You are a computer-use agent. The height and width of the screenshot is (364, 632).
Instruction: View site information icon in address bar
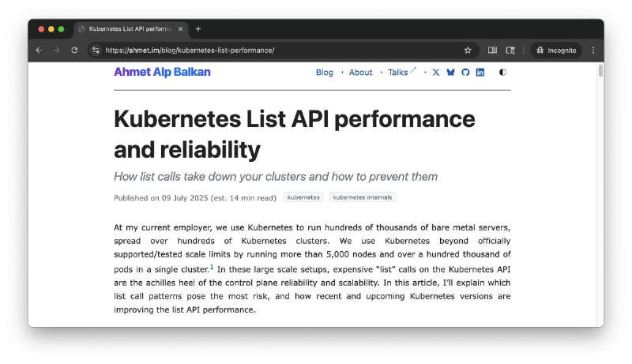tap(96, 50)
